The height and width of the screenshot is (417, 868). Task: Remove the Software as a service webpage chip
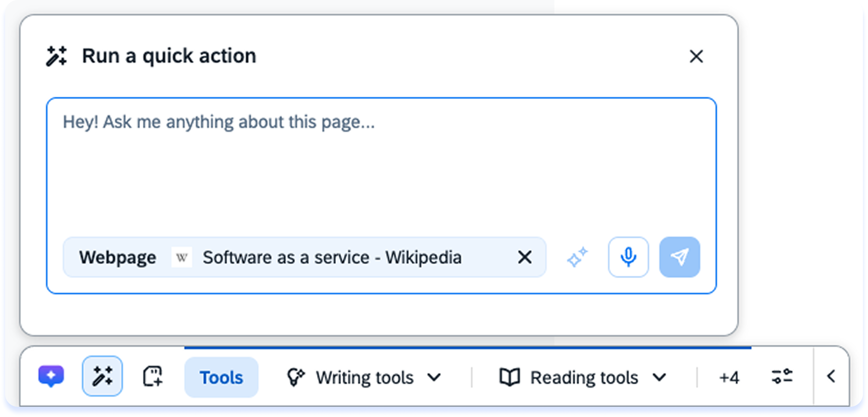525,257
